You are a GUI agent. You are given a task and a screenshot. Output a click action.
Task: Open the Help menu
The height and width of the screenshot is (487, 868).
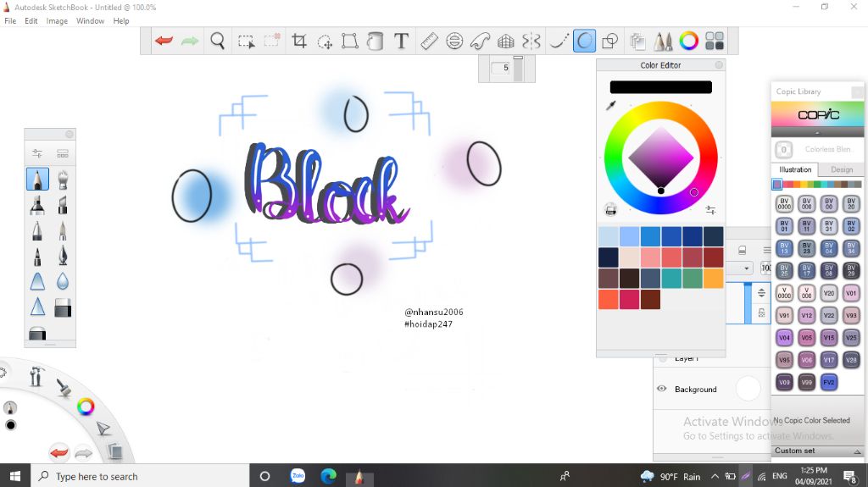[121, 21]
